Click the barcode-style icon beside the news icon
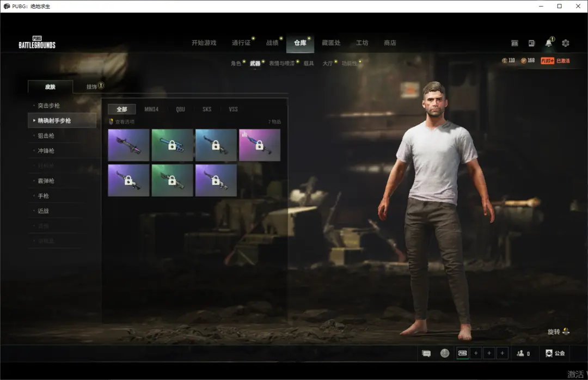 click(514, 43)
